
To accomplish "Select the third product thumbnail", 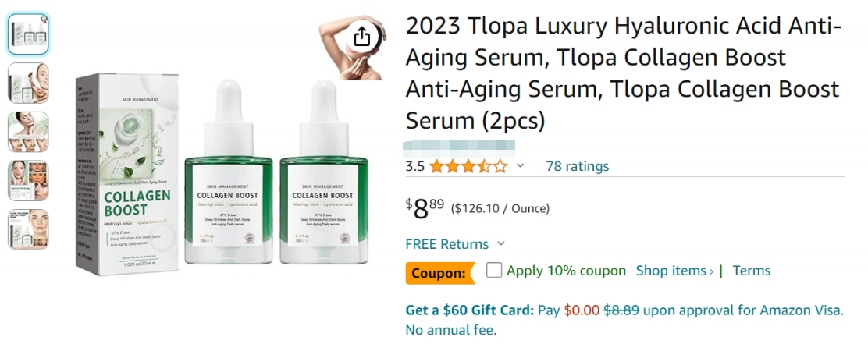I will (x=28, y=132).
